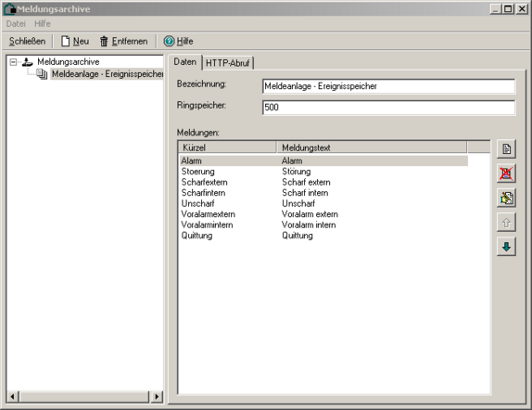Click the Schließen toolbar button
The image size is (532, 410).
tap(27, 41)
